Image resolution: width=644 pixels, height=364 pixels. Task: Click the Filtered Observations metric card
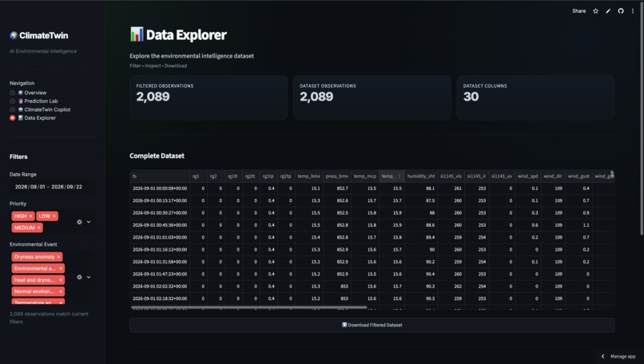pyautogui.click(x=209, y=97)
